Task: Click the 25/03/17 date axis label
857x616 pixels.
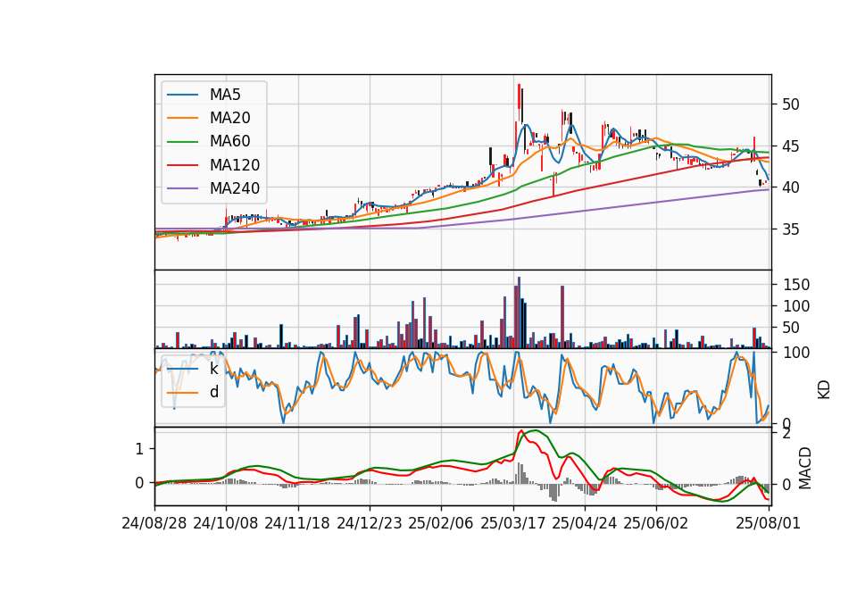Action: coord(512,523)
